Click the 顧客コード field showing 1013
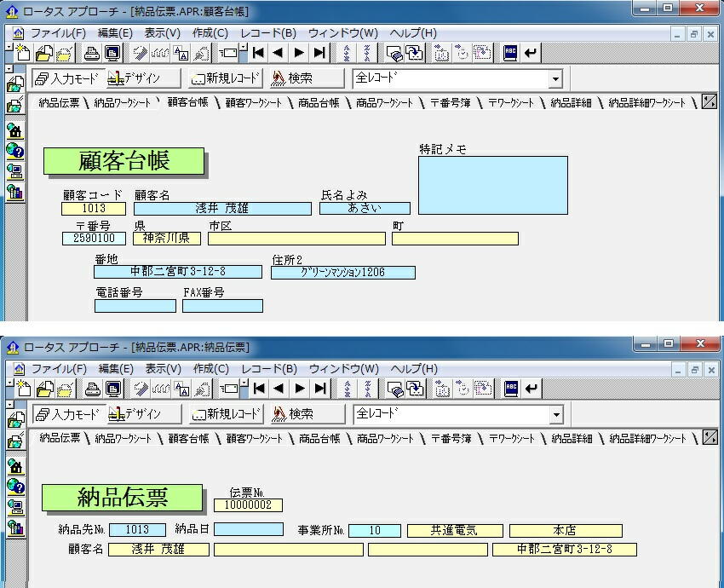 (94, 209)
